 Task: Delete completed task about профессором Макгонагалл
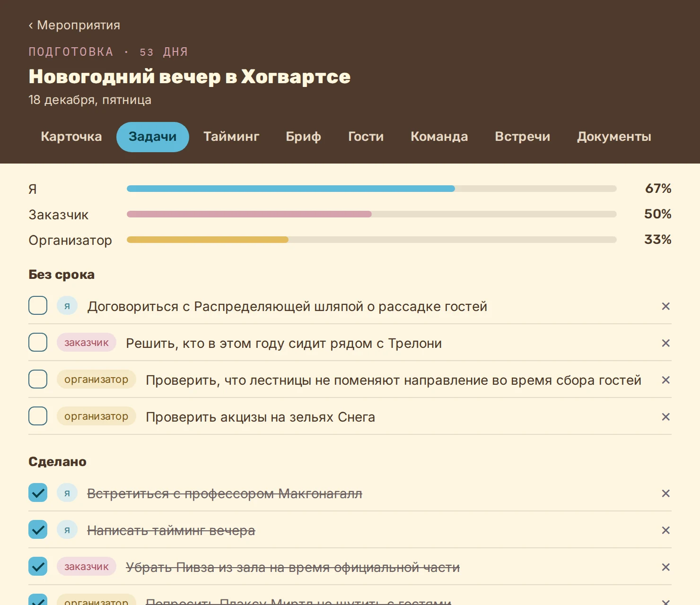click(x=665, y=493)
